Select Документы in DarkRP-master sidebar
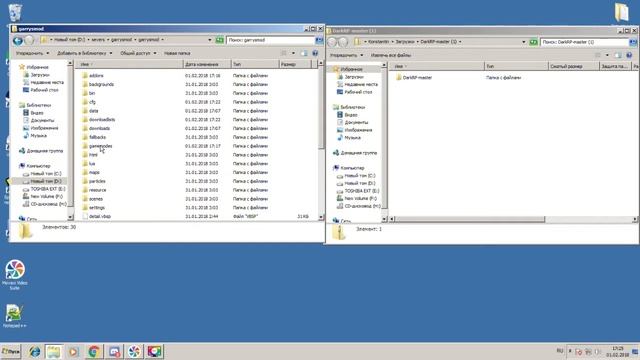Viewport: 640px width, 360px height. tap(353, 122)
